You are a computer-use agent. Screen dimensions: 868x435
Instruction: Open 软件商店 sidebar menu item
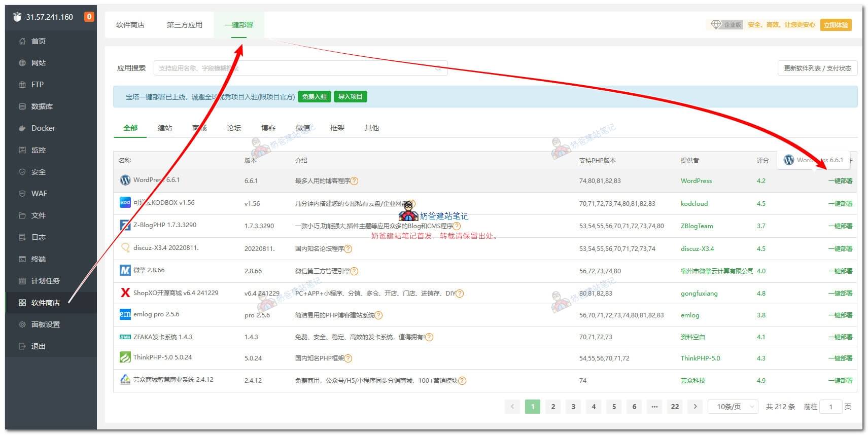(51, 303)
